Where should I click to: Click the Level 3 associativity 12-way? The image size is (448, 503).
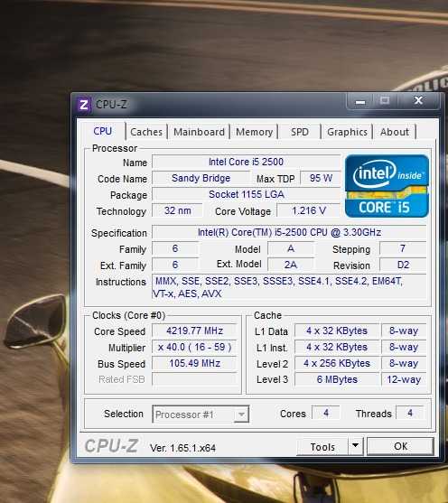pyautogui.click(x=404, y=379)
